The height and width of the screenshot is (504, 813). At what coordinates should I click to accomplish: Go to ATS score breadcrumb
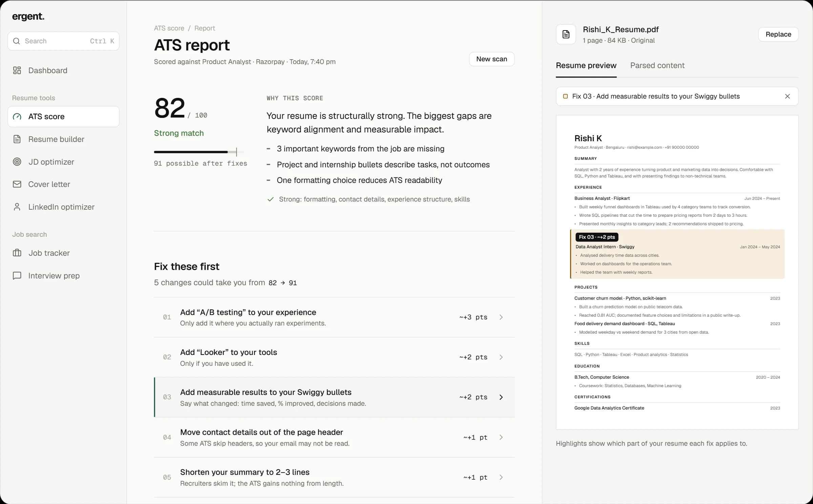(x=169, y=28)
